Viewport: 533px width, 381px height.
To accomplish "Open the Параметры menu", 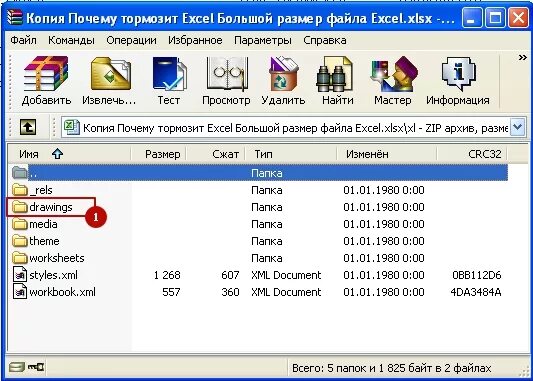I will [263, 40].
